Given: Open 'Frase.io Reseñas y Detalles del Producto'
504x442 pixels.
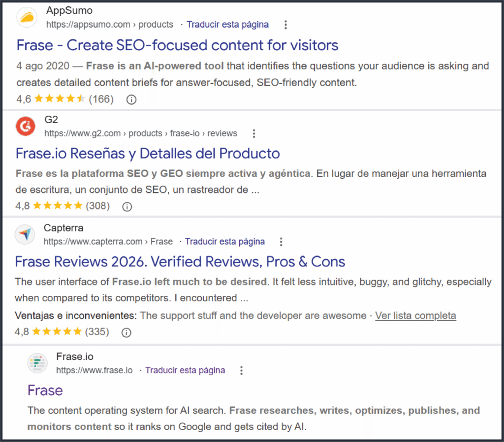Looking at the screenshot, I should [x=148, y=154].
